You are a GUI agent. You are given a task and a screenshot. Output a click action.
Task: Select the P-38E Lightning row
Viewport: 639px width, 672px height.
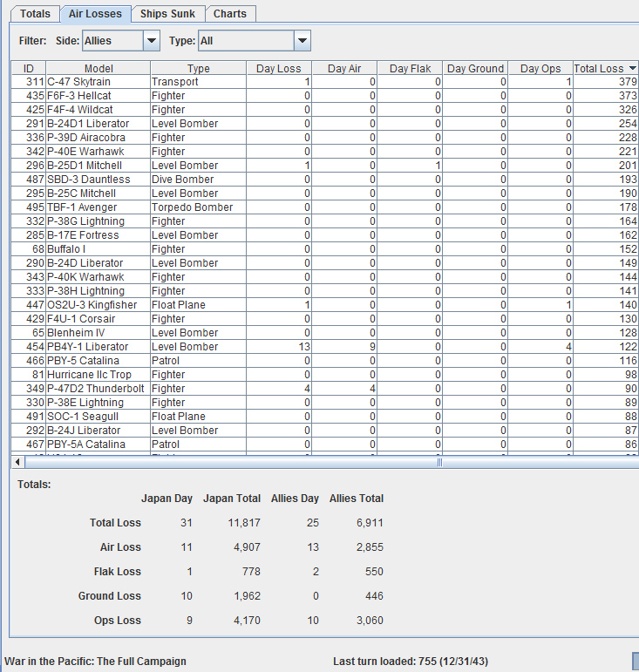325,403
